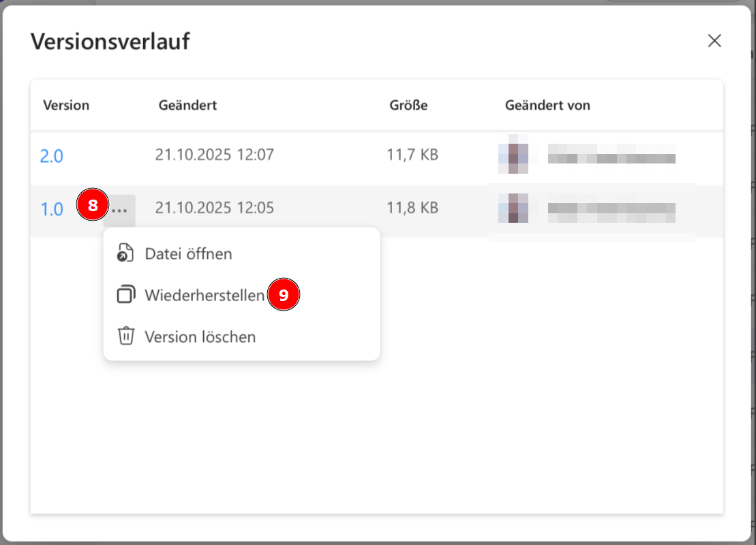Viewport: 756px width, 545px height.
Task: Click the Version column header
Action: [x=66, y=106]
